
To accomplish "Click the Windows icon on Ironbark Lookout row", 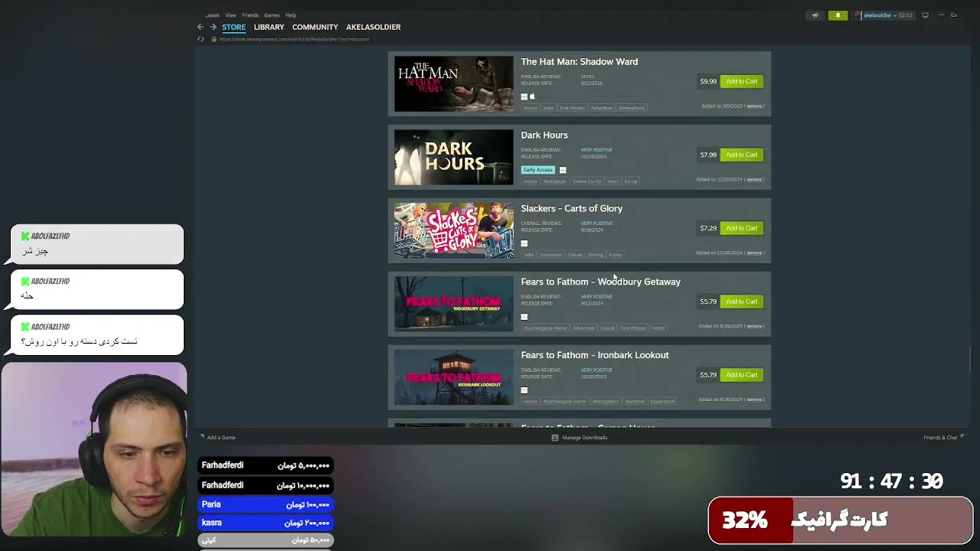I will tap(524, 390).
